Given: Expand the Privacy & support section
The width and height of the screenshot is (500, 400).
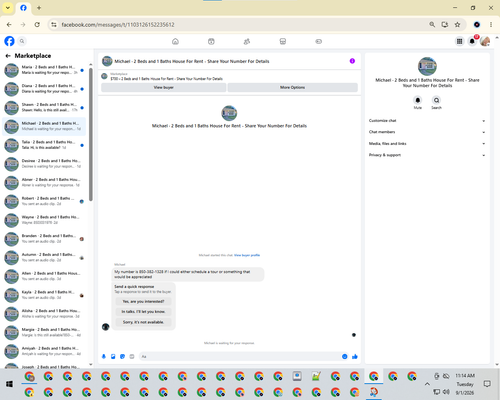Looking at the screenshot, I should (427, 155).
